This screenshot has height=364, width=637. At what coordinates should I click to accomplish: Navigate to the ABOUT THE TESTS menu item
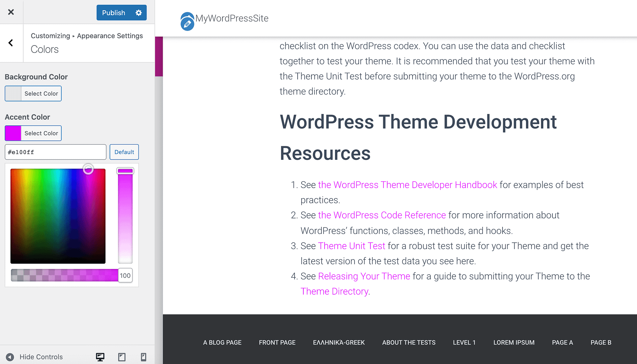click(x=408, y=342)
